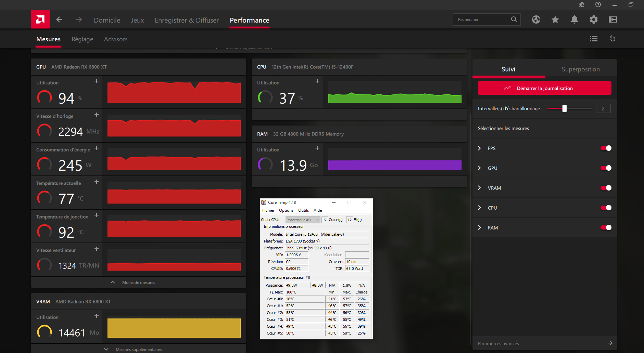Collapse GPU metrics with Moins de mesures
The height and width of the screenshot is (353, 644).
138,282
